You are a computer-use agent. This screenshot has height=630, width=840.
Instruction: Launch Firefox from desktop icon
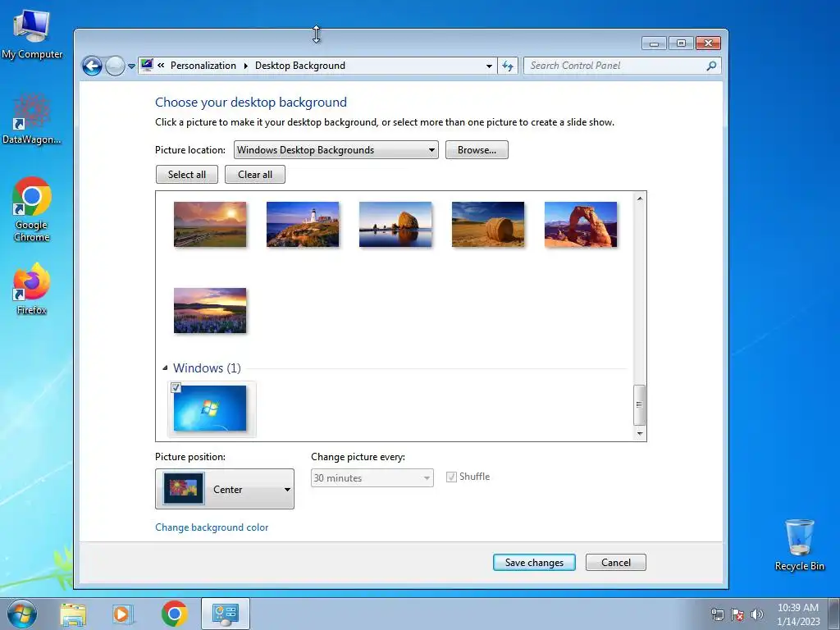[x=32, y=288]
